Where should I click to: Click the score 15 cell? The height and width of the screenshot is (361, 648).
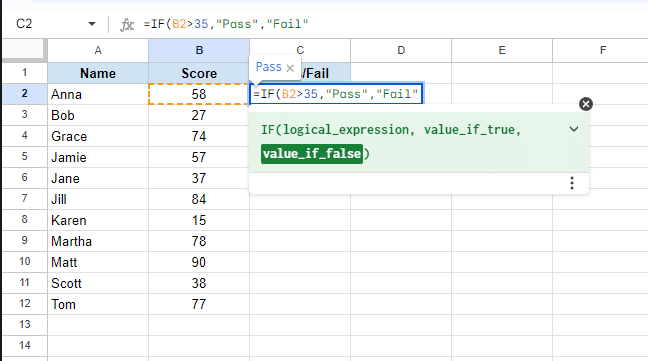pyautogui.click(x=199, y=220)
